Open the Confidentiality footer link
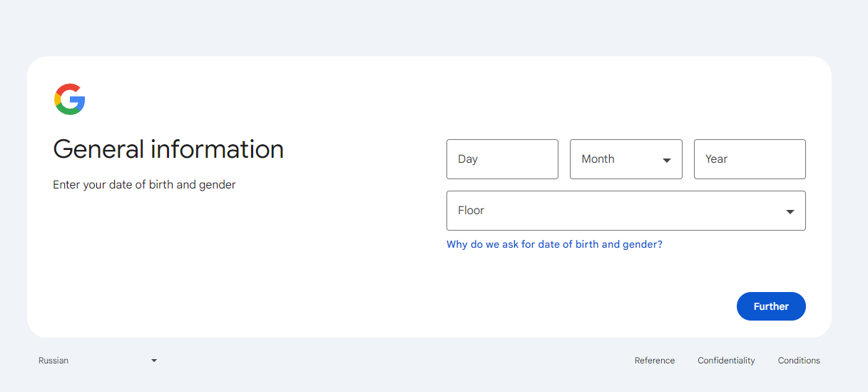The image size is (868, 392). 726,361
